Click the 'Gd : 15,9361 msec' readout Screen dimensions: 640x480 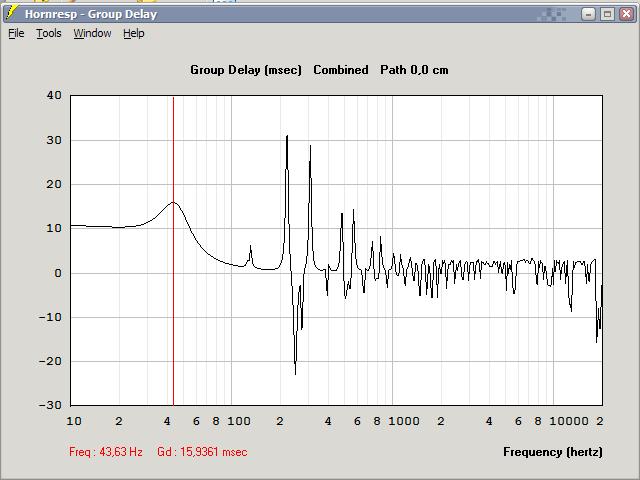[202, 452]
